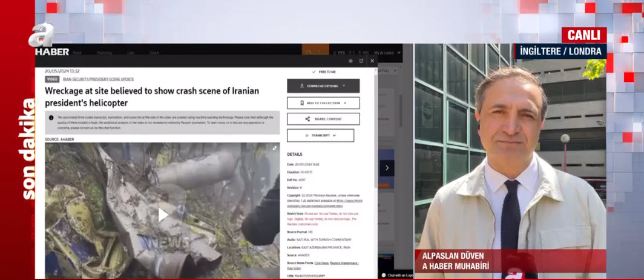Open the Chat with an Expert widget
The width and height of the screenshot is (644, 280).
pos(396,275)
